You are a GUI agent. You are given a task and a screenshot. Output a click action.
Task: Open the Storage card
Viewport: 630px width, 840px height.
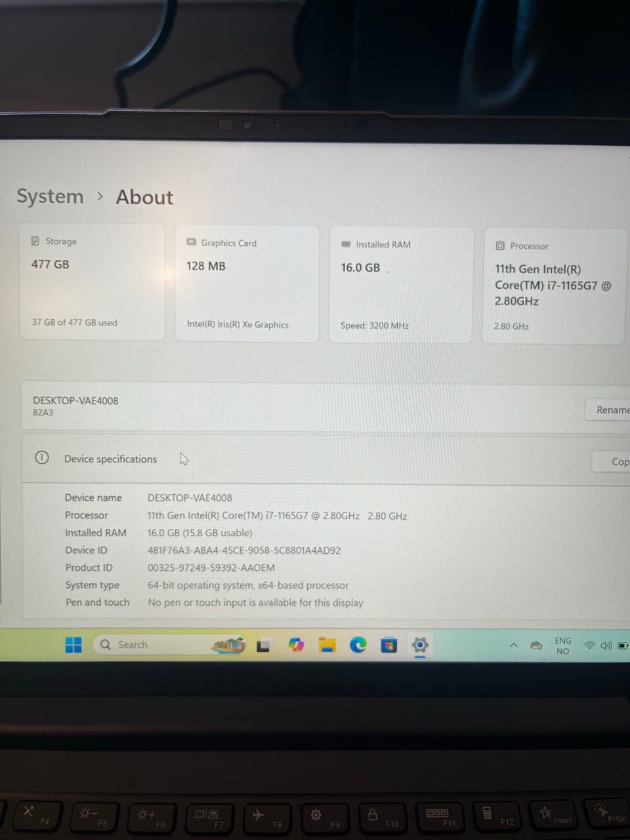tap(92, 282)
